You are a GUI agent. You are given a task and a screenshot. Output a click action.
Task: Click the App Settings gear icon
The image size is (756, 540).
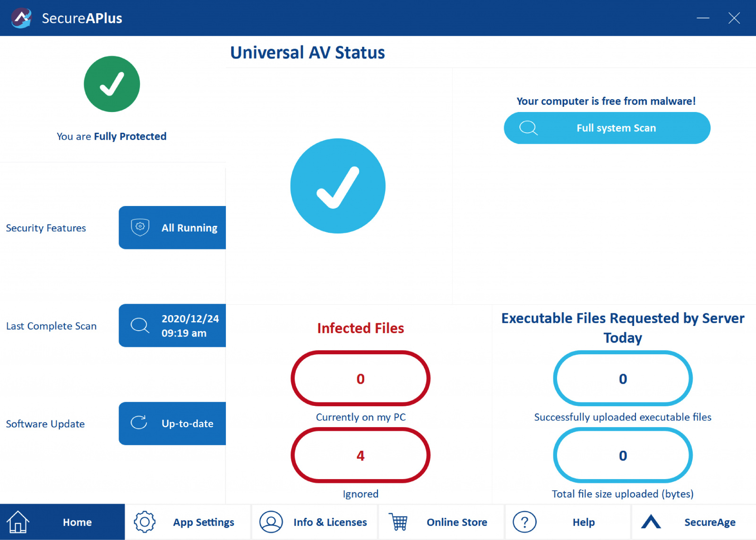145,522
